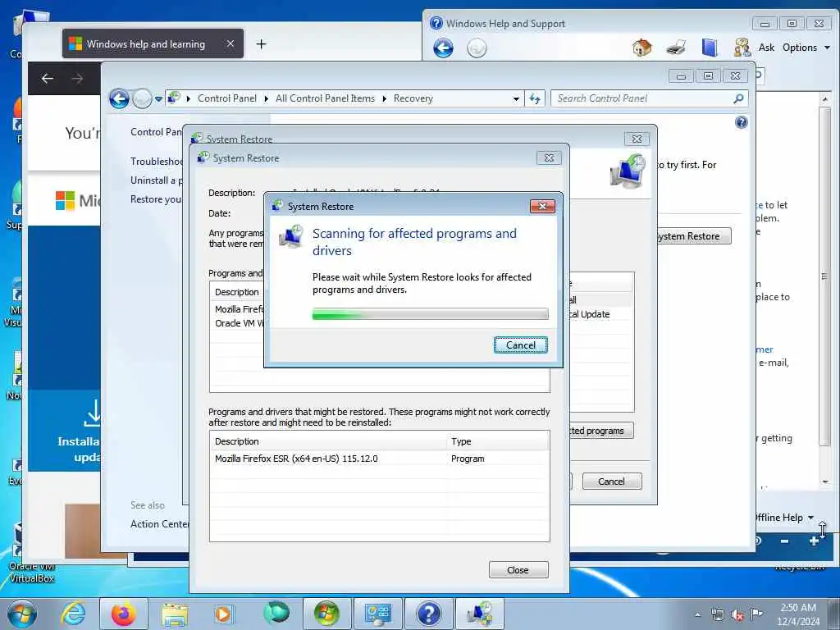Click refresh button next to address bar

click(535, 98)
